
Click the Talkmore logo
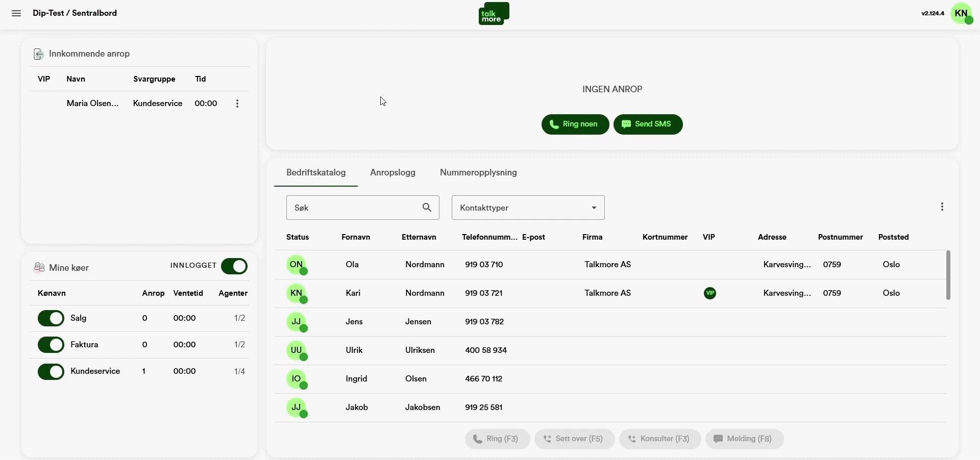point(493,13)
